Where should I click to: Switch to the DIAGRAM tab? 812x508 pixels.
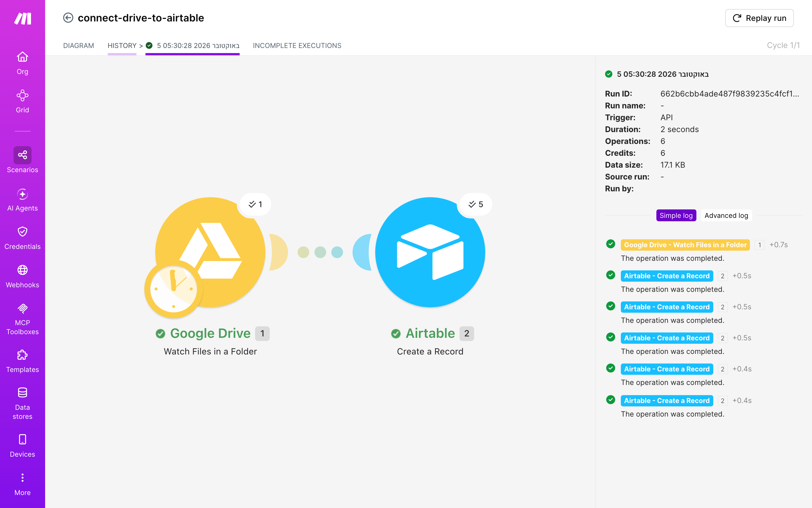[x=78, y=45]
